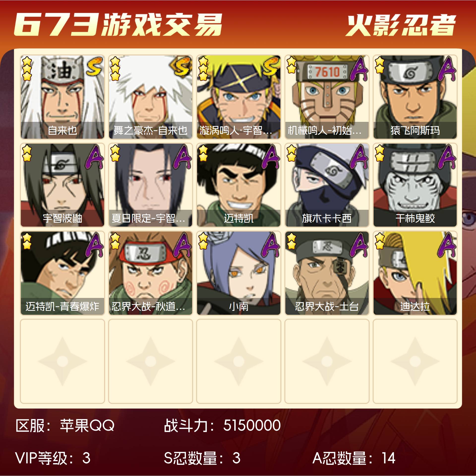The height and width of the screenshot is (476, 476).
Task: Click the A rank badge on 机械鸣人 card
Action: pyautogui.click(x=359, y=69)
